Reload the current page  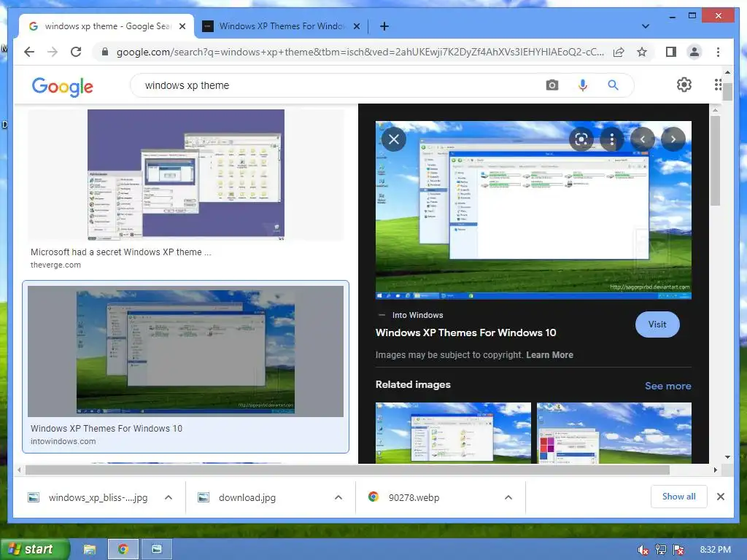pos(76,52)
